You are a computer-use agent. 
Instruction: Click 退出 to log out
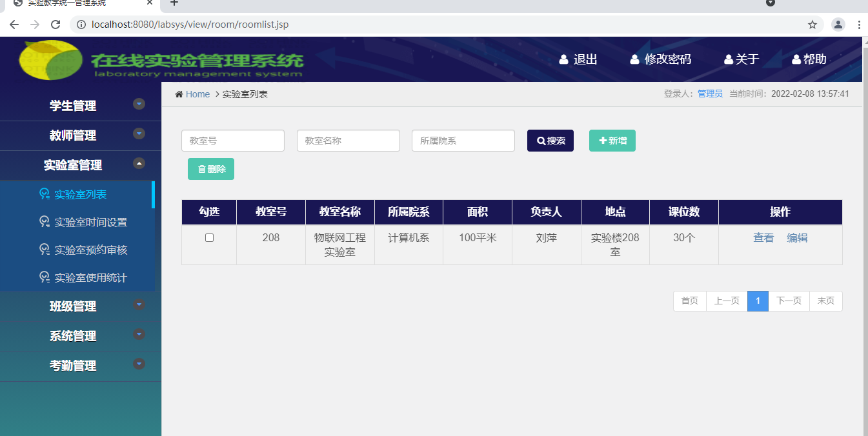pyautogui.click(x=585, y=59)
